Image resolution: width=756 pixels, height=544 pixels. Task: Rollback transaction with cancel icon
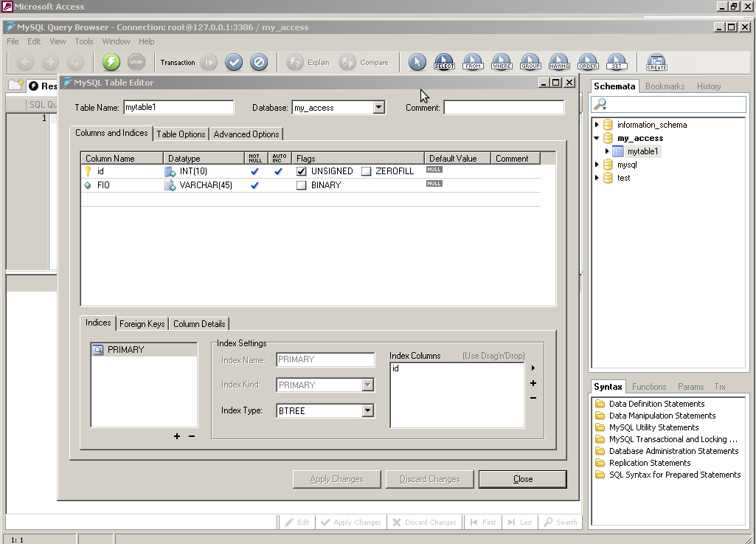(259, 62)
